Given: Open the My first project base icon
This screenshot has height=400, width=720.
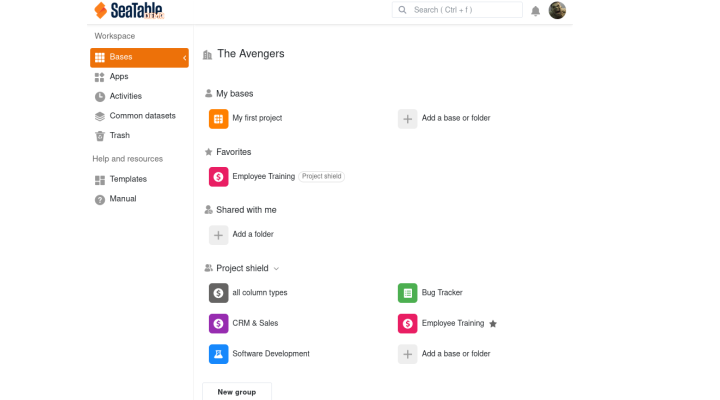Looking at the screenshot, I should (219, 119).
